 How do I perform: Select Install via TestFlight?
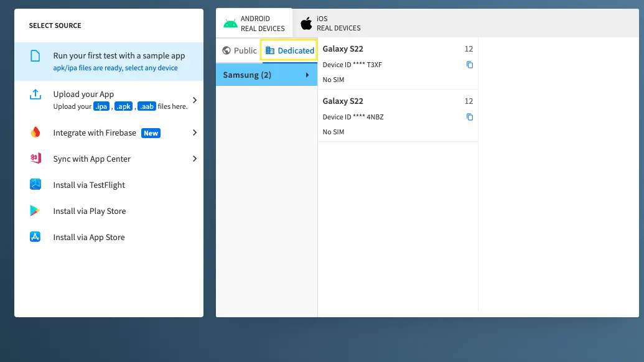pyautogui.click(x=109, y=185)
